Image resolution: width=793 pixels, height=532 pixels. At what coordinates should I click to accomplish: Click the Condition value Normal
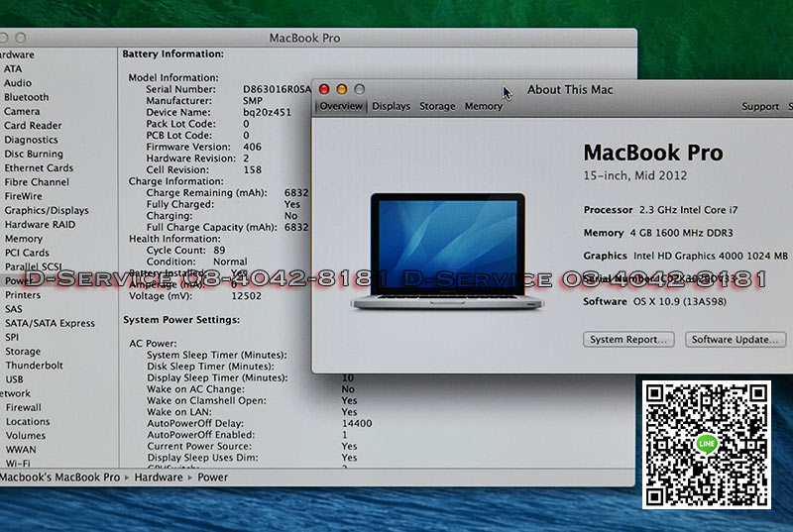pyautogui.click(x=230, y=262)
